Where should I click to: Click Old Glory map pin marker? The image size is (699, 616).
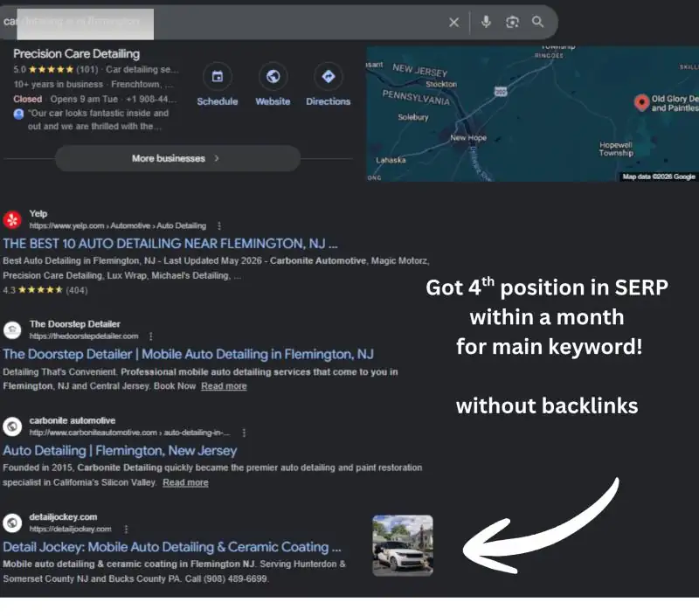[x=641, y=102]
